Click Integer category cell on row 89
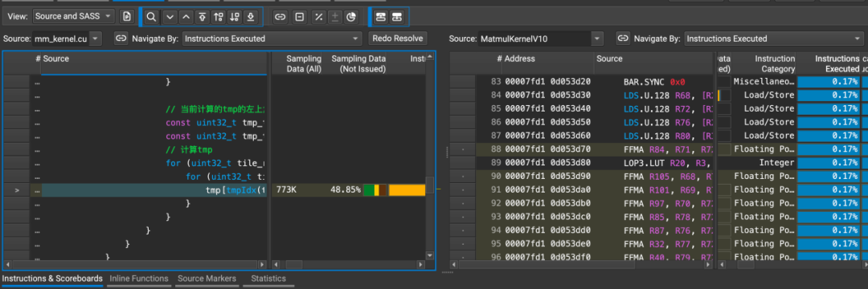Image resolution: width=868 pixels, height=289 pixels. pos(764,162)
